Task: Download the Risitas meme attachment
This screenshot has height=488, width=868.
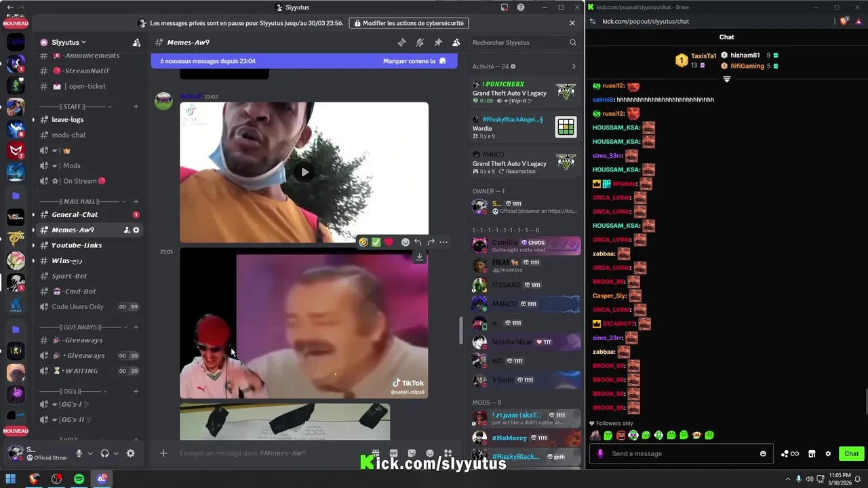Action: coord(419,257)
